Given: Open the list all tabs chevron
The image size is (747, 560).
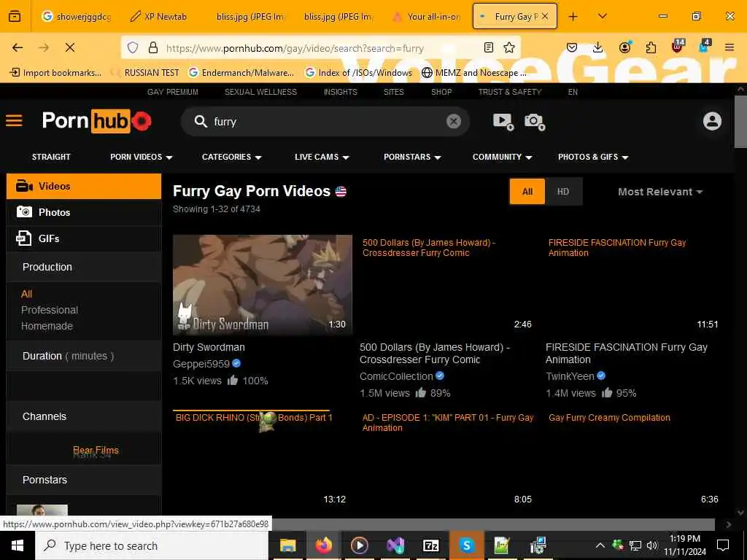Looking at the screenshot, I should 602,16.
